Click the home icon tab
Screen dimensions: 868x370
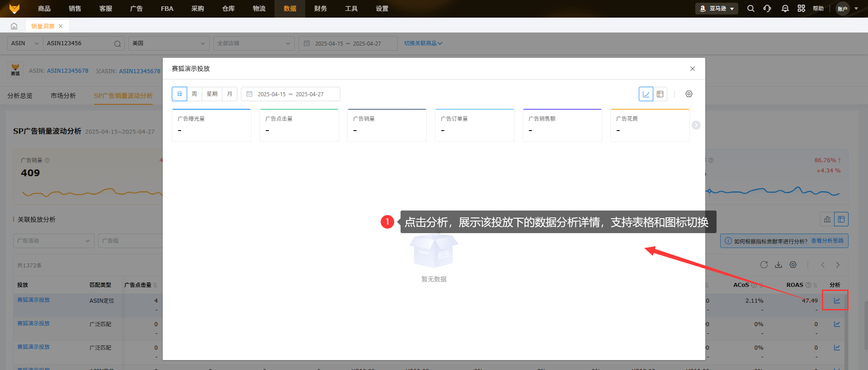click(x=14, y=26)
